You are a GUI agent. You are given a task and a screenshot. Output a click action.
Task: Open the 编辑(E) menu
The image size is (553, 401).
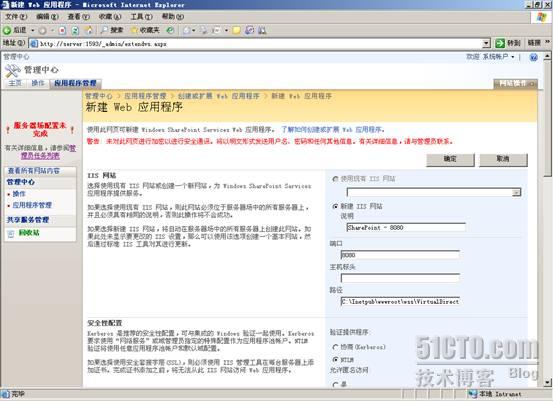pyautogui.click(x=47, y=17)
